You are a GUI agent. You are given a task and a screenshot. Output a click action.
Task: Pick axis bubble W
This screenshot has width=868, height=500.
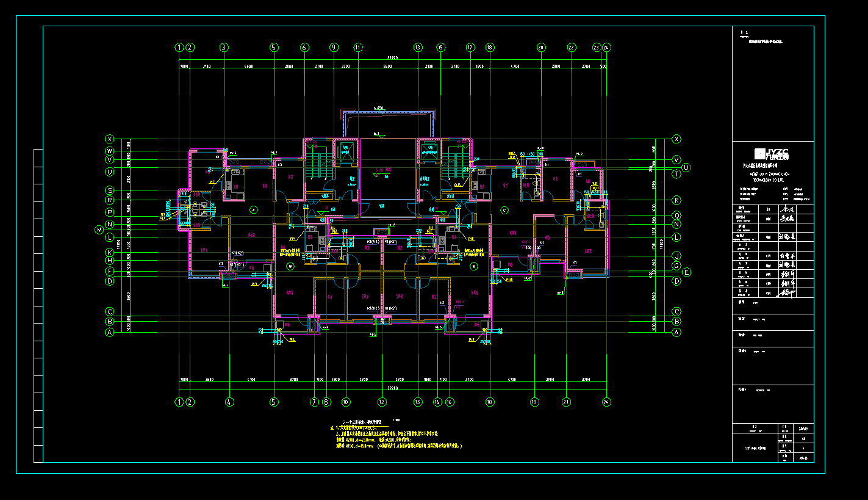[110, 150]
